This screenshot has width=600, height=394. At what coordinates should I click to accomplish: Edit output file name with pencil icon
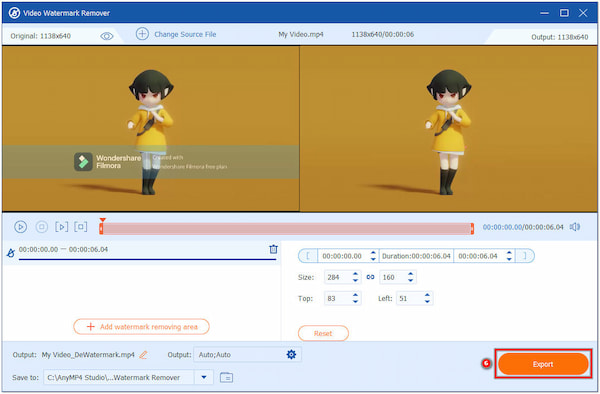[143, 355]
